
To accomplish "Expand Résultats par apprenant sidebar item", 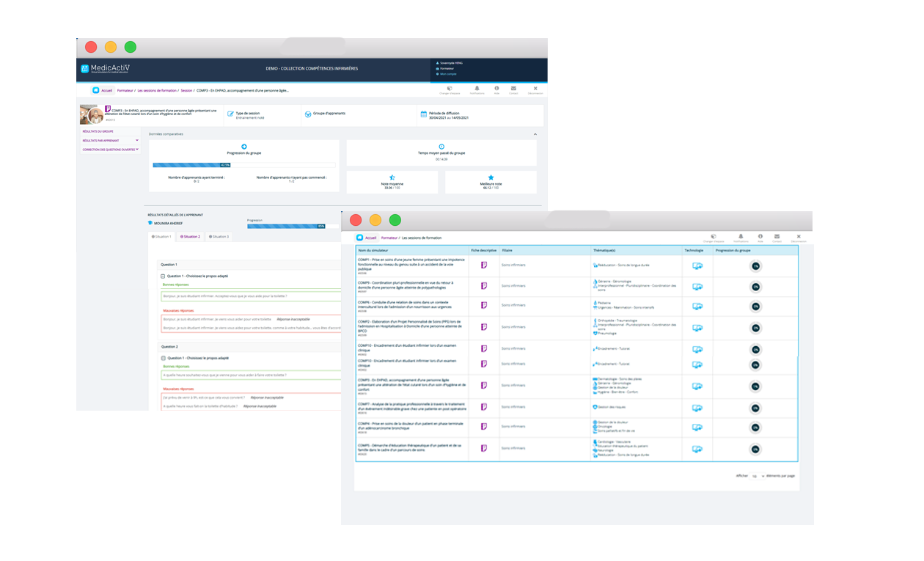I will (x=111, y=140).
